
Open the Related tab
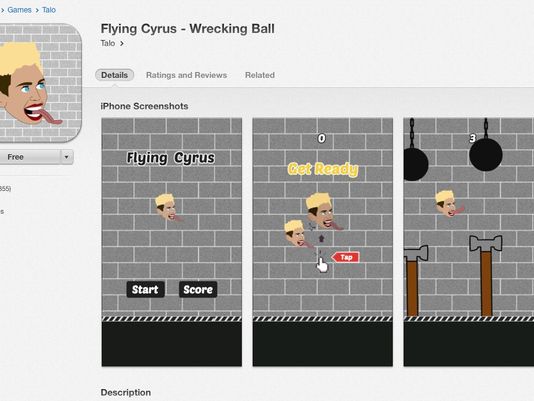coord(260,75)
